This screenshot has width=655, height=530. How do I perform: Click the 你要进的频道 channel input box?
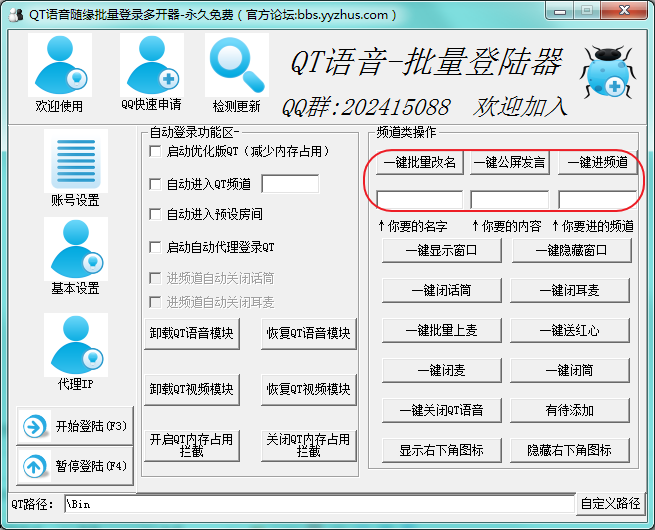click(x=597, y=199)
